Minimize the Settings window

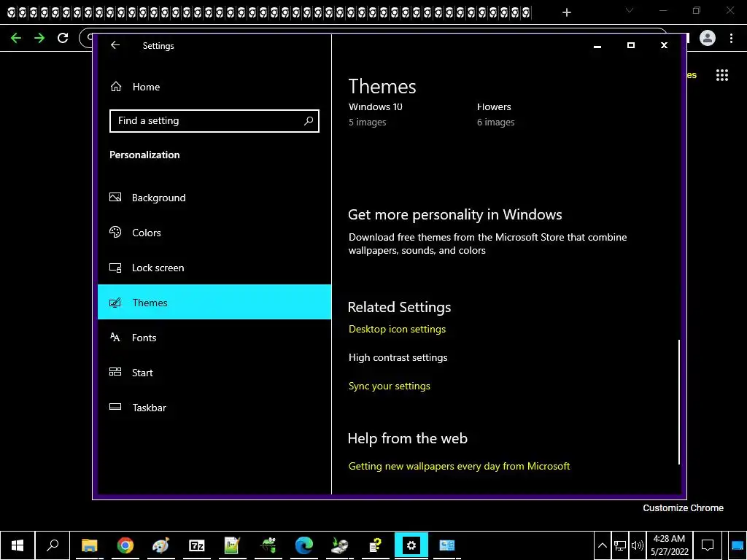pyautogui.click(x=597, y=46)
